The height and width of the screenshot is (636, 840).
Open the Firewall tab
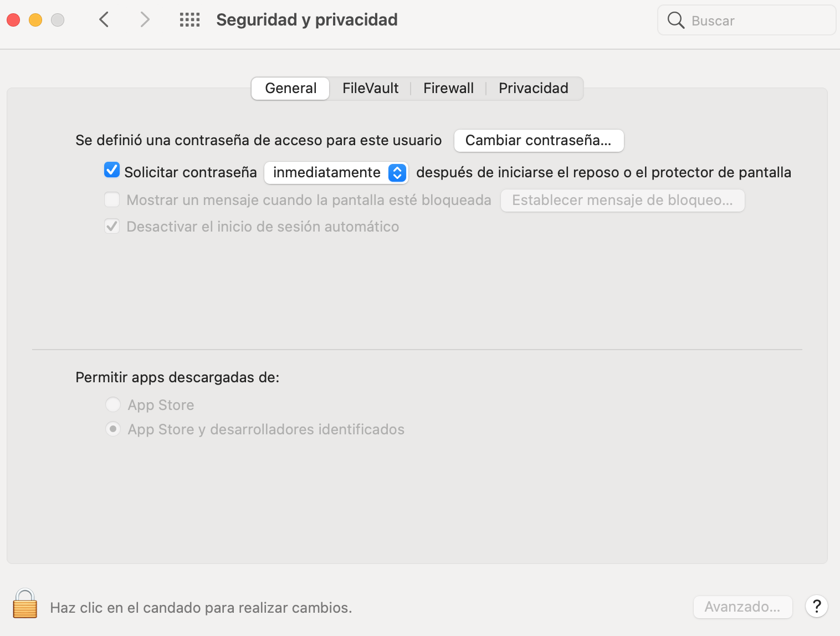coord(448,88)
